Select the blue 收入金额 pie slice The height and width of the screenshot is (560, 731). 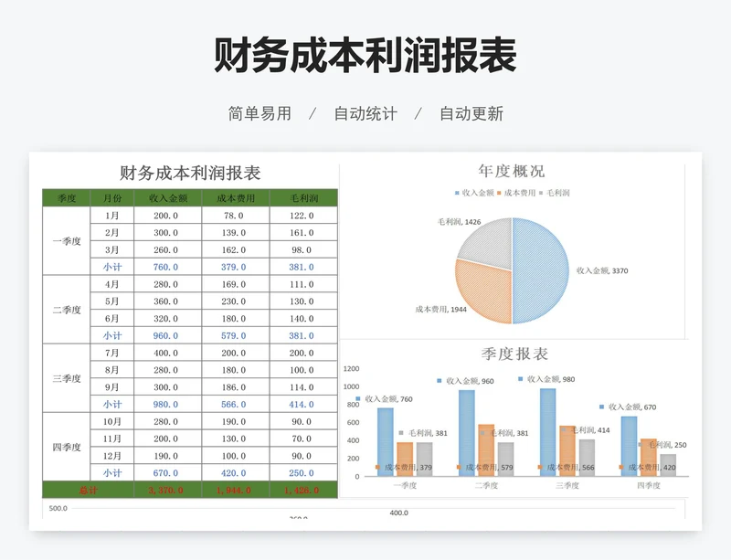[541, 270]
